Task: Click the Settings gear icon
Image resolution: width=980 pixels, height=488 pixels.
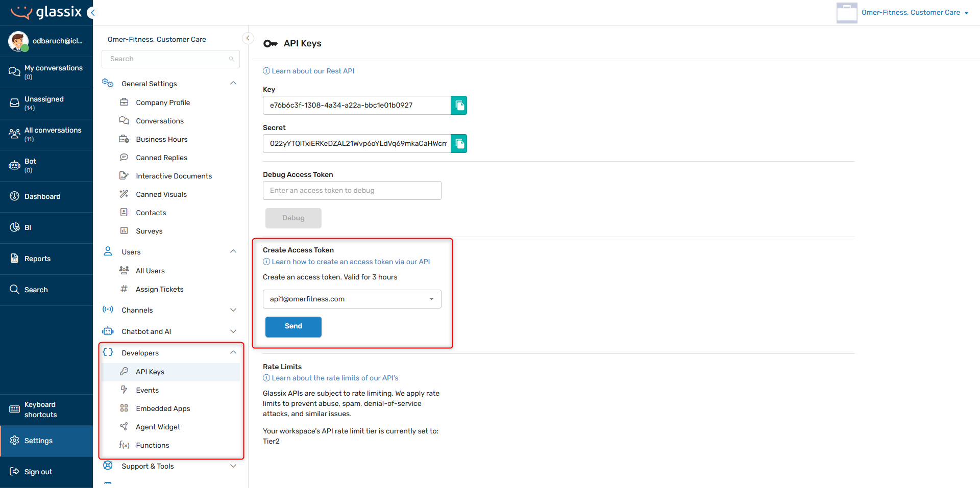Action: pos(14,441)
